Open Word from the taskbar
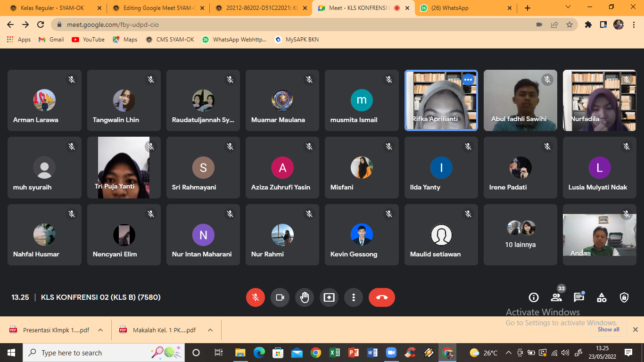The image size is (644, 362). pyautogui.click(x=372, y=353)
